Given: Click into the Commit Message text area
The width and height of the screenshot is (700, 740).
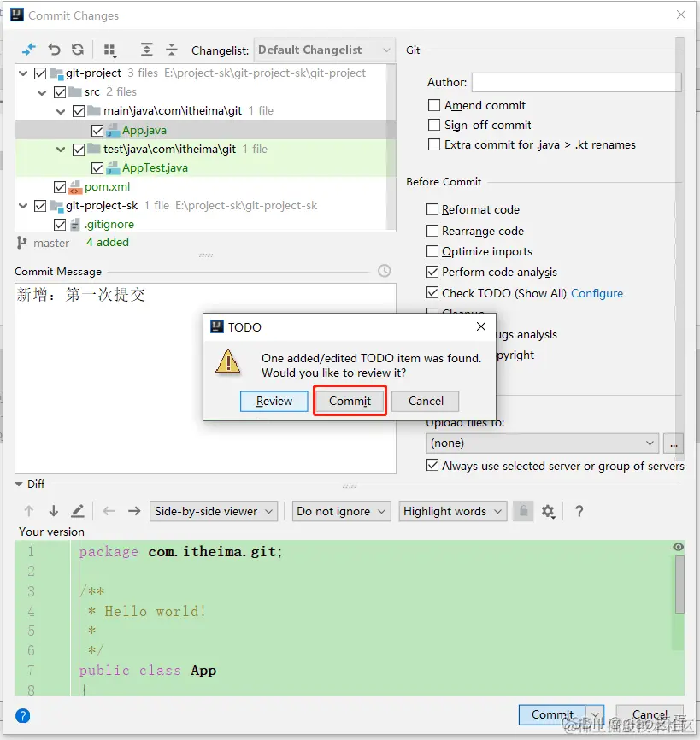Looking at the screenshot, I should pyautogui.click(x=205, y=379).
